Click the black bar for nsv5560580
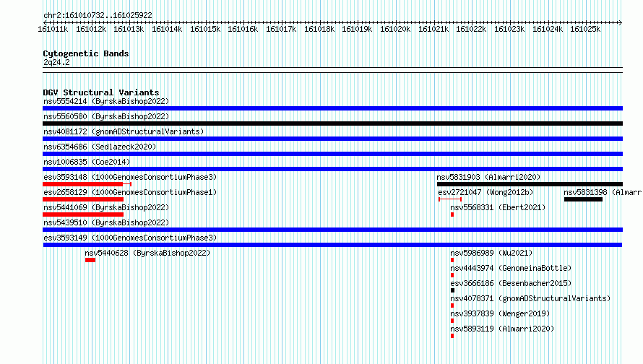The image size is (643, 364). click(x=332, y=123)
